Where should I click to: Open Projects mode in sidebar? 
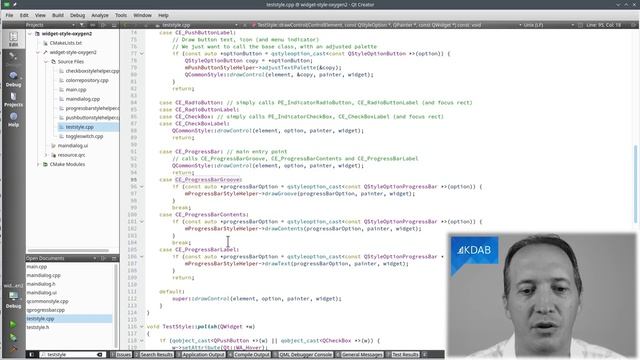pos(13,99)
